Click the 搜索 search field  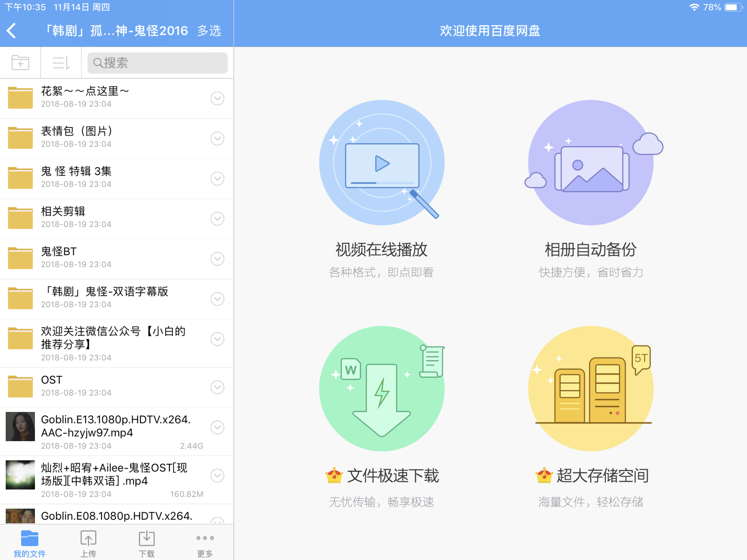coord(157,63)
